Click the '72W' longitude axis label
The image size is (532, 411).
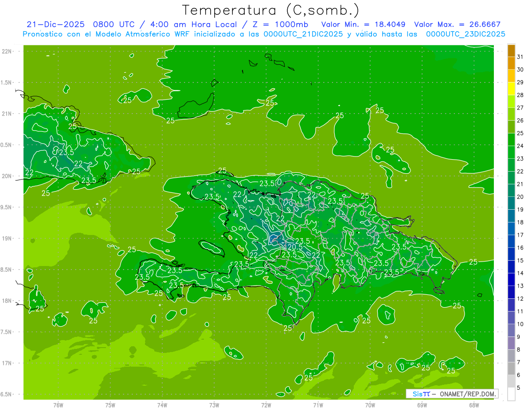266,405
